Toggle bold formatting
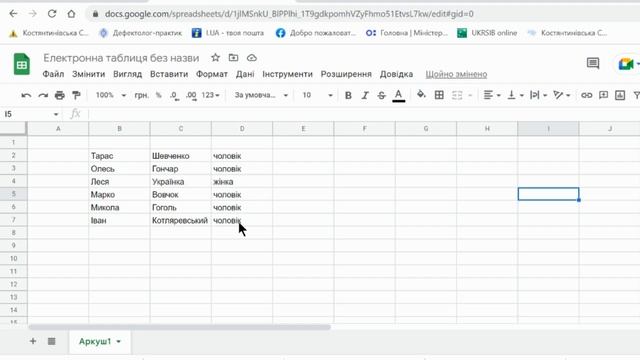 pyautogui.click(x=348, y=96)
